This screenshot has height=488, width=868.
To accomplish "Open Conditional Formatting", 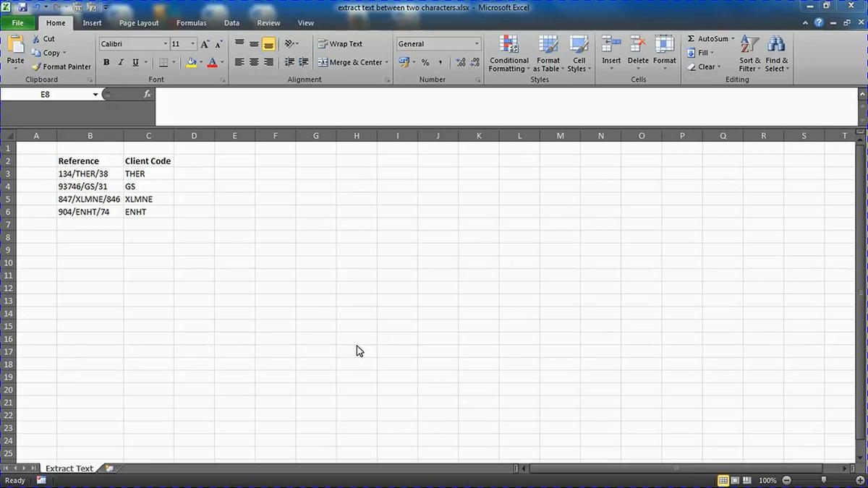I will [x=509, y=53].
